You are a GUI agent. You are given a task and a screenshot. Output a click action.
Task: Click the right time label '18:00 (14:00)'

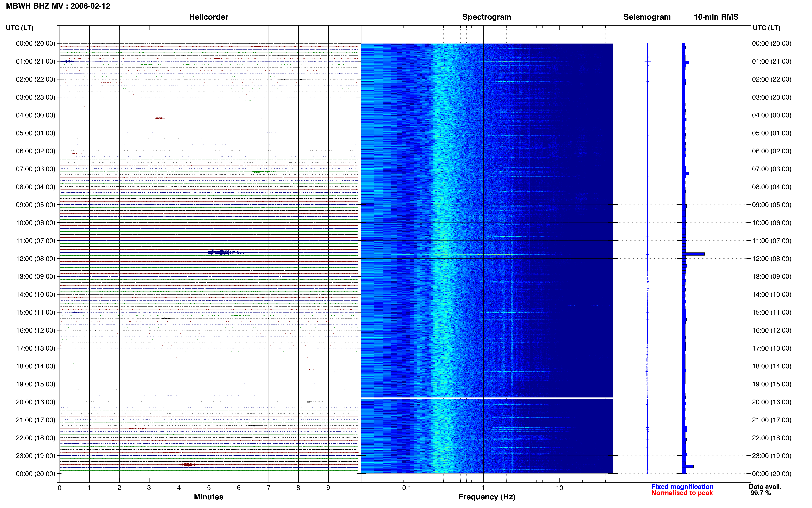click(x=772, y=366)
